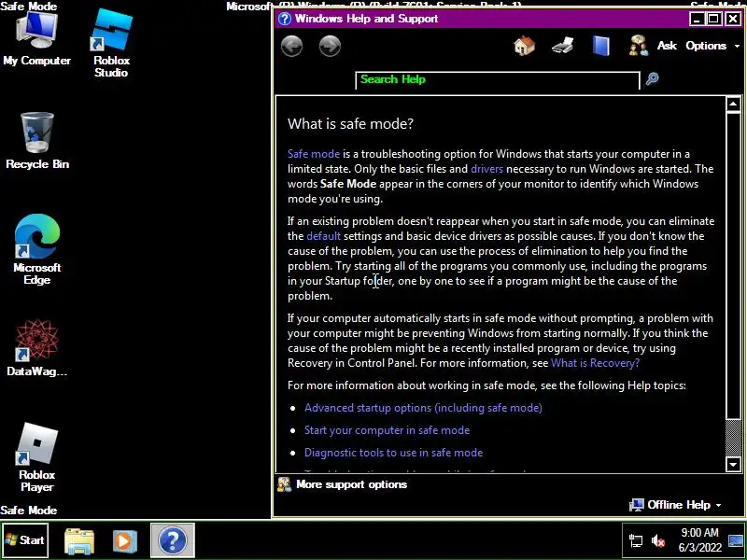Screen dimensions: 747x560
Task: Open Advanced startup options help topic
Action: pyautogui.click(x=423, y=408)
